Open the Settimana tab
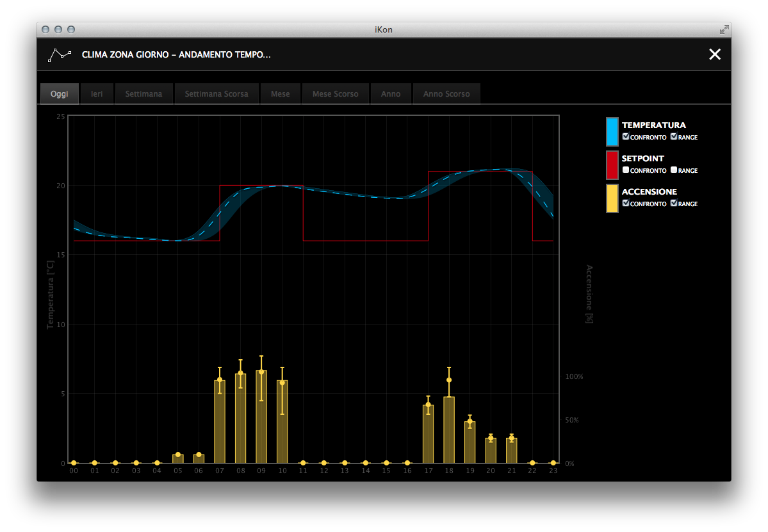This screenshot has height=532, width=768. pos(143,93)
